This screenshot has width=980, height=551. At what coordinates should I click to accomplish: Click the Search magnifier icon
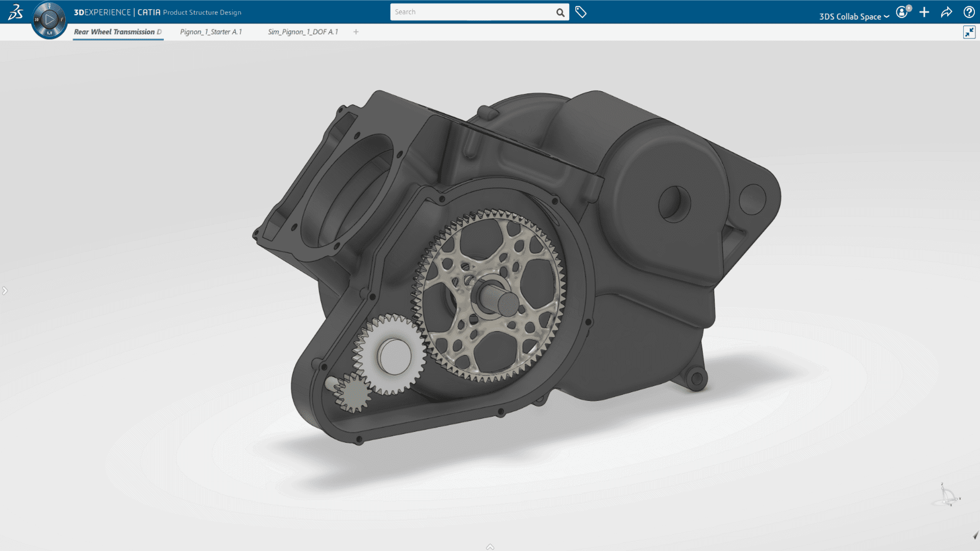coord(560,11)
